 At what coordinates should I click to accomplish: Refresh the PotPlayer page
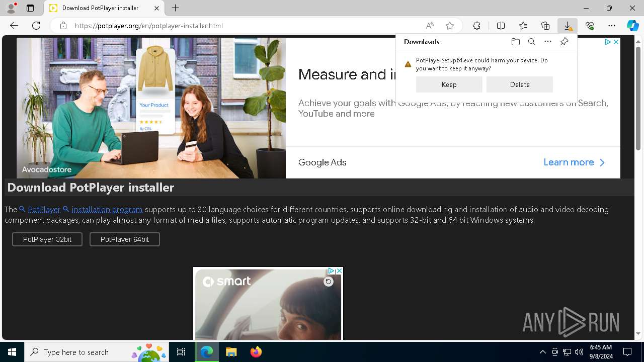(x=36, y=26)
